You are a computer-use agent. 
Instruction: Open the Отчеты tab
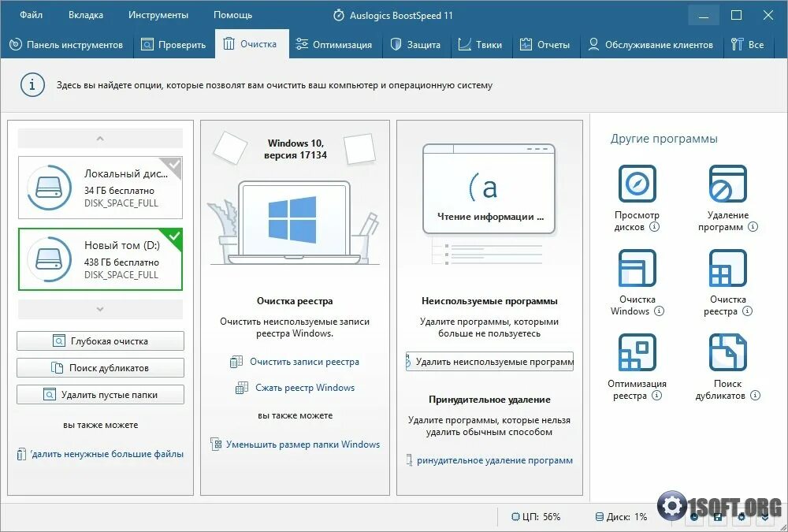pos(546,44)
